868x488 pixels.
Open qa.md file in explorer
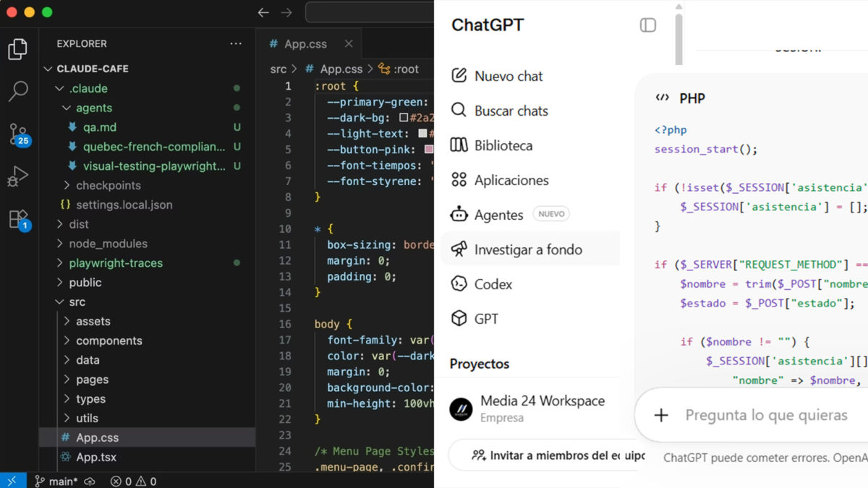coord(99,127)
